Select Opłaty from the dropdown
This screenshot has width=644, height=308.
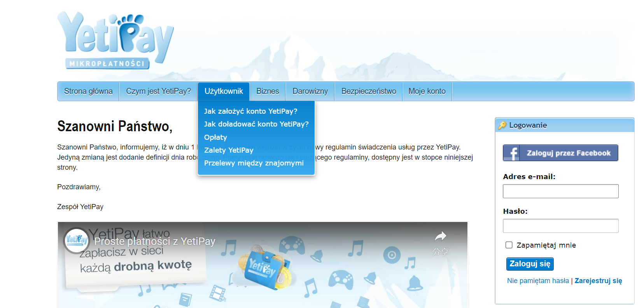pyautogui.click(x=215, y=137)
